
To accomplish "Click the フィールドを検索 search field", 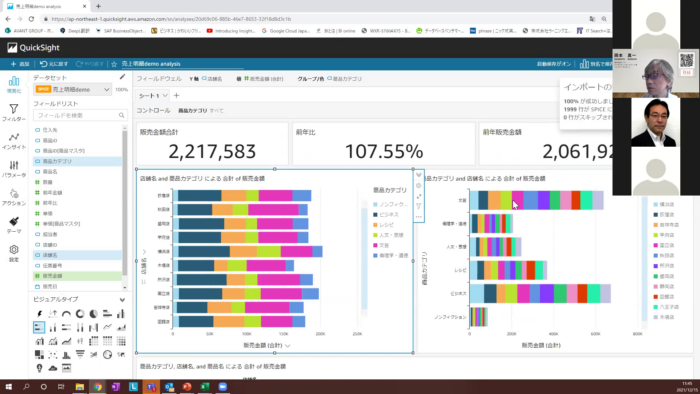I will (81, 116).
